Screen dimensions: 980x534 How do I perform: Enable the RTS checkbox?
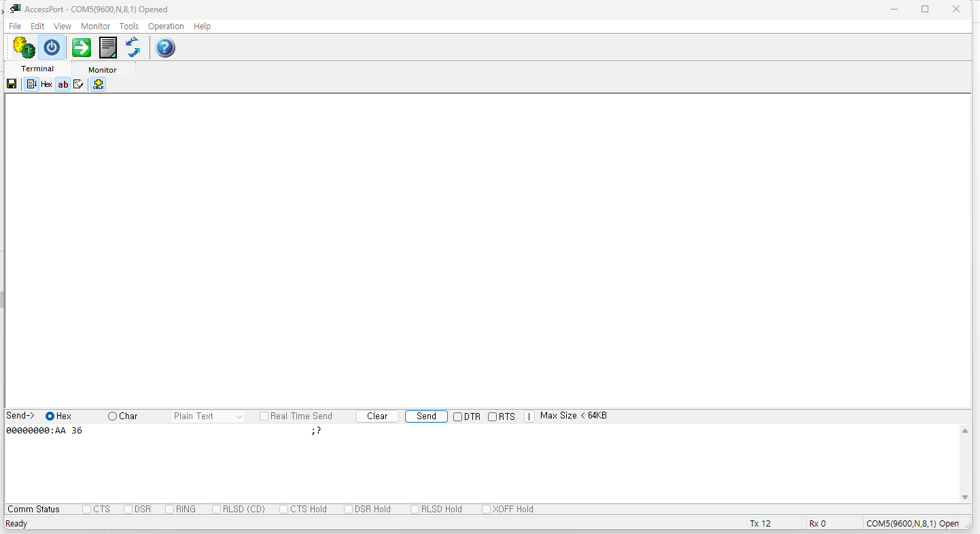pyautogui.click(x=493, y=417)
